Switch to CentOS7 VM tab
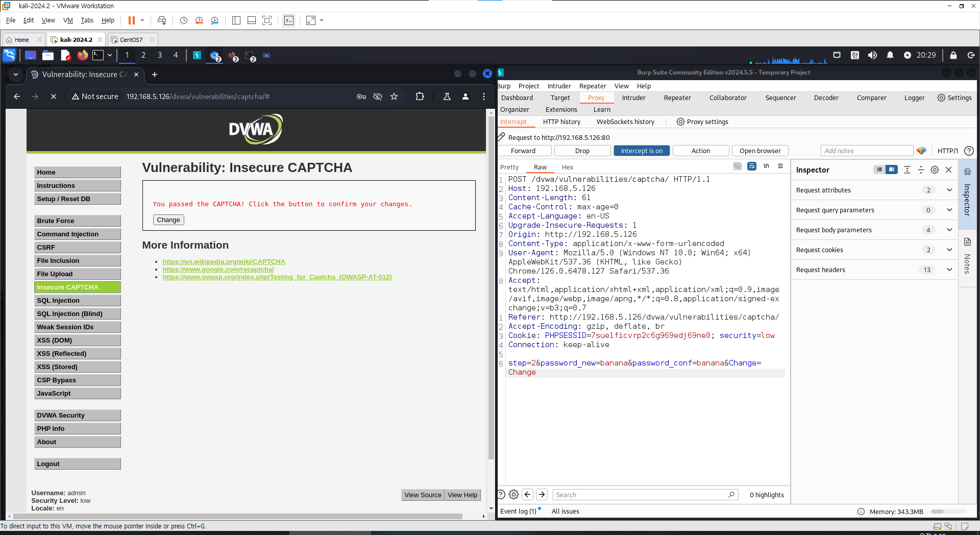980x535 pixels. point(131,39)
